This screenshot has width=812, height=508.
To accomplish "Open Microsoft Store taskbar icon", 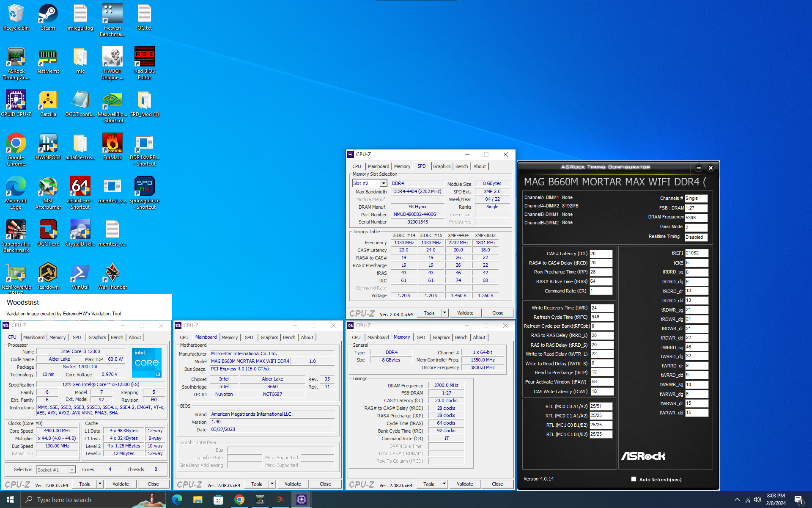I will pyautogui.click(x=218, y=500).
